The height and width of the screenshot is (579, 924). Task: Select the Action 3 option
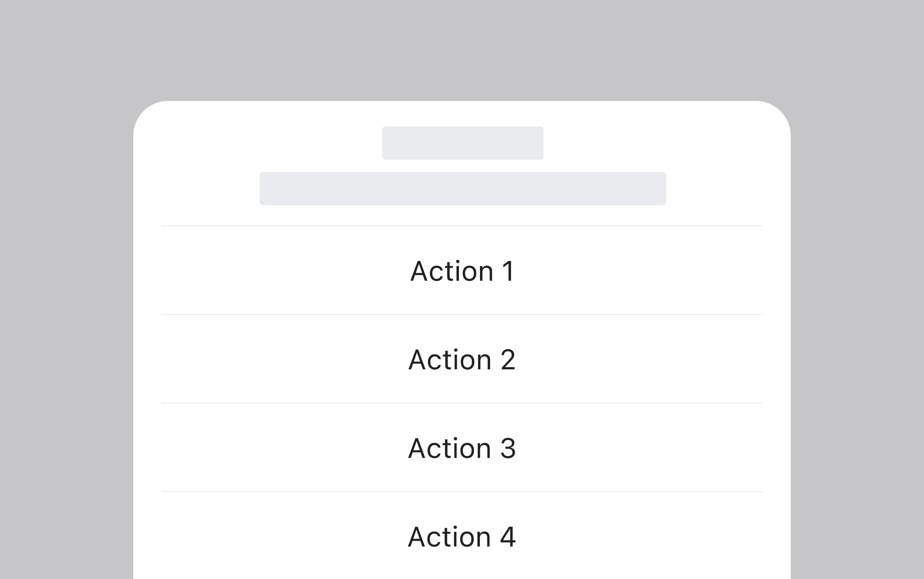click(462, 448)
